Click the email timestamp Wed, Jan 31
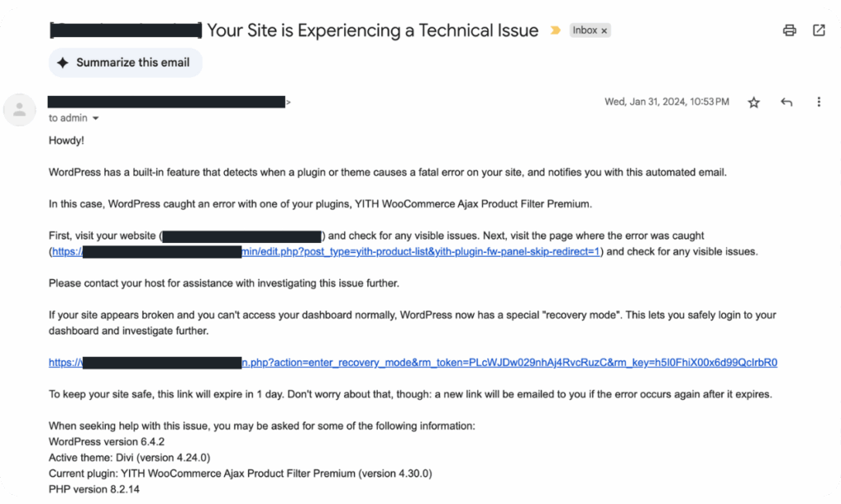The image size is (841, 504). pyautogui.click(x=667, y=101)
